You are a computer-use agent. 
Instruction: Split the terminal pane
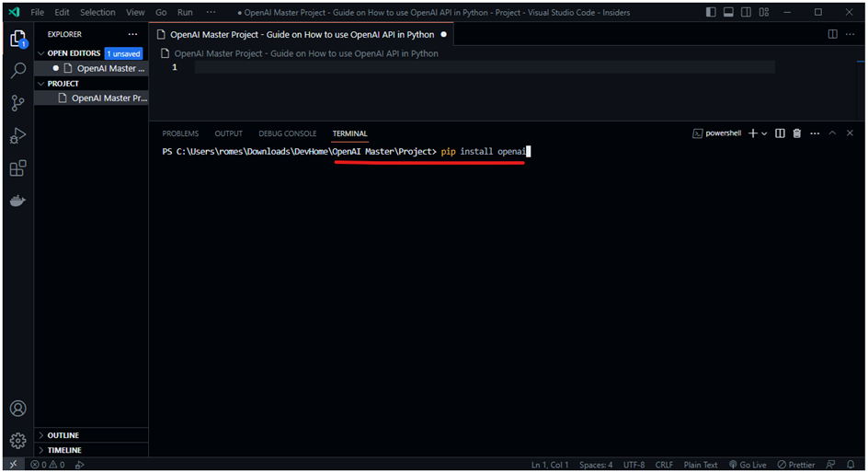780,133
